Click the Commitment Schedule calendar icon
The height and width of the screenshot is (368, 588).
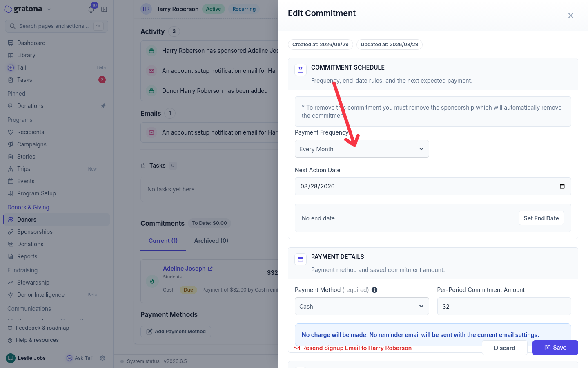tap(301, 70)
